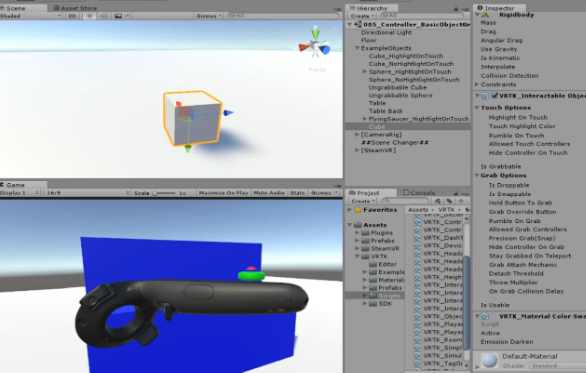Click the Scene view search field
The image size is (586, 373).
tap(283, 16)
